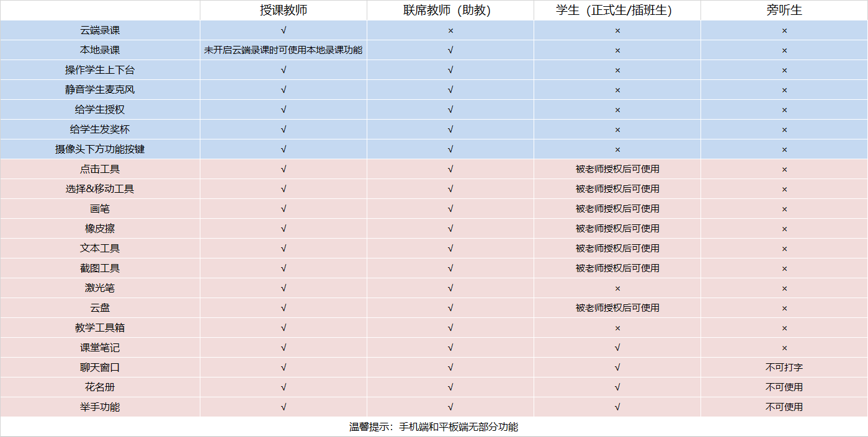
Task: Click 不可使用 in the 花名册 row
Action: click(784, 387)
